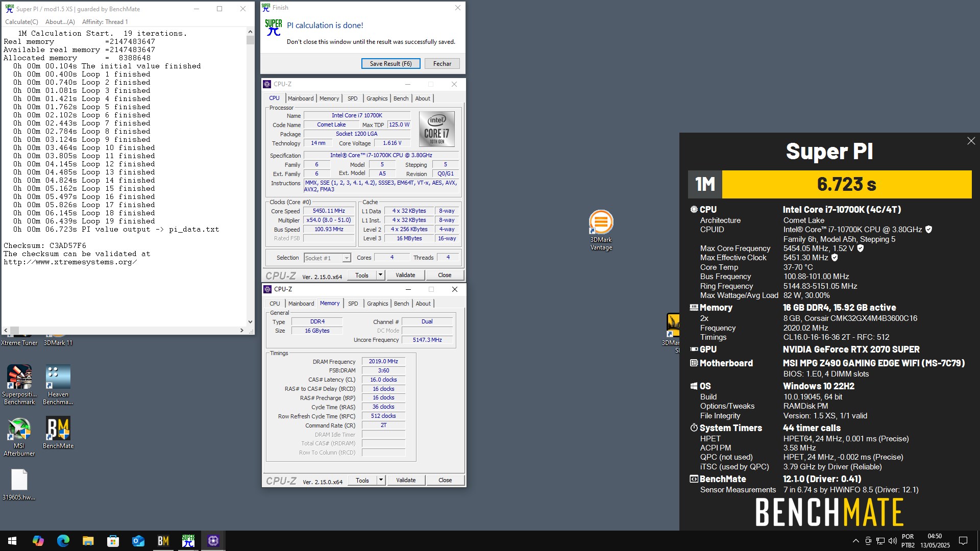This screenshot has height=551, width=980.
Task: Click the xtremesystems.org URL in Super PI log
Action: 70,262
